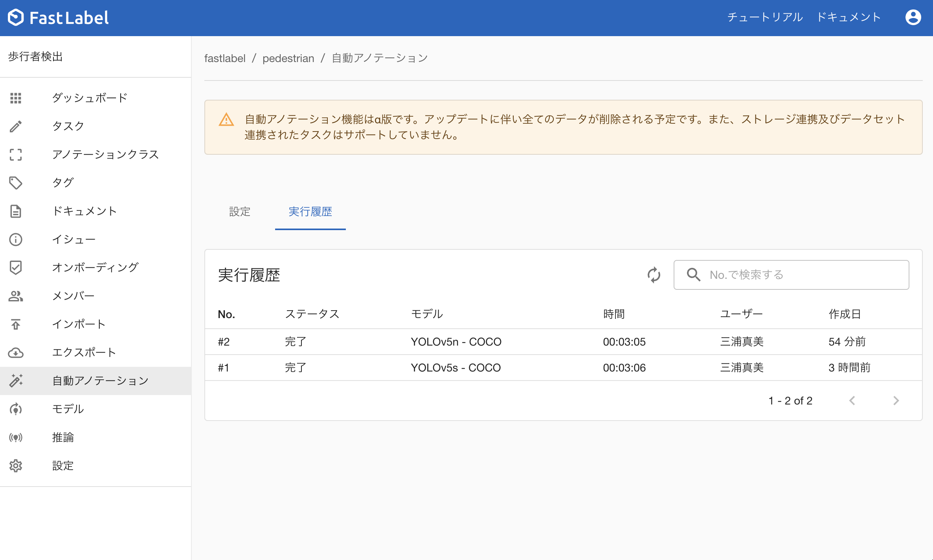The width and height of the screenshot is (933, 560).
Task: Click the No. column header
Action: [226, 314]
